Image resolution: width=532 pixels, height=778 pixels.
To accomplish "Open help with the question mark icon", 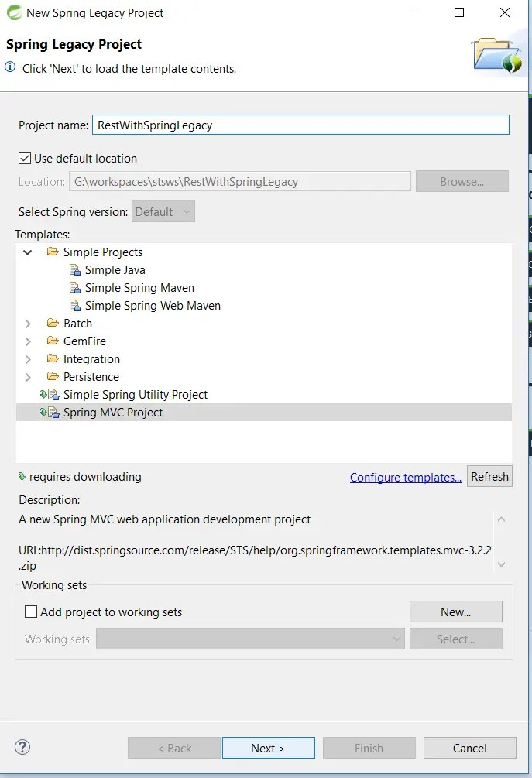I will click(22, 747).
